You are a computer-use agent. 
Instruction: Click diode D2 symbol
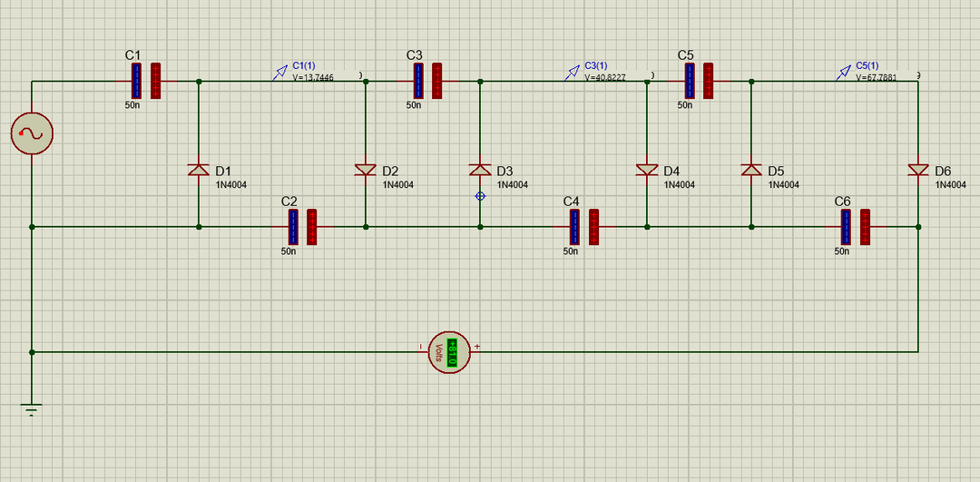tap(366, 170)
